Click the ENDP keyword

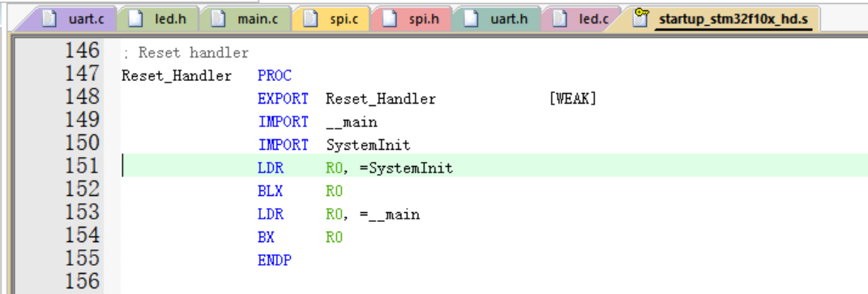[275, 260]
